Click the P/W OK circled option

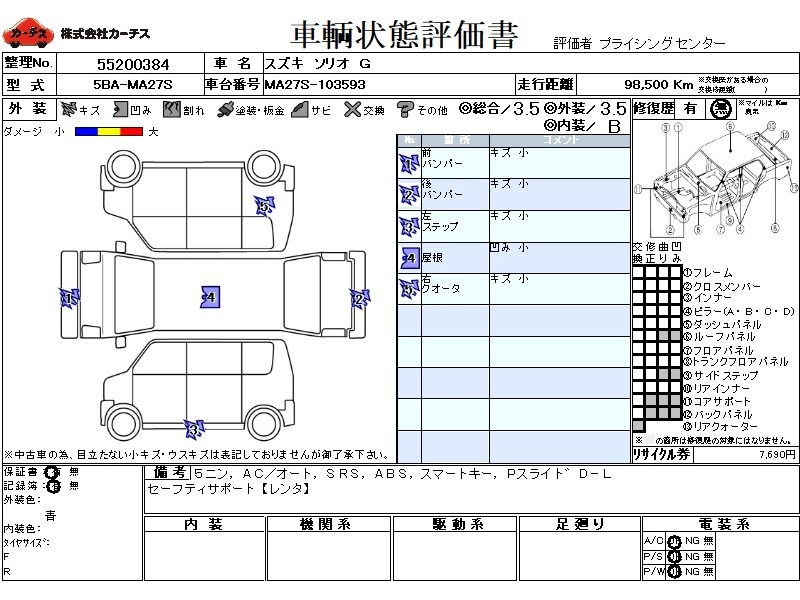[x=674, y=571]
